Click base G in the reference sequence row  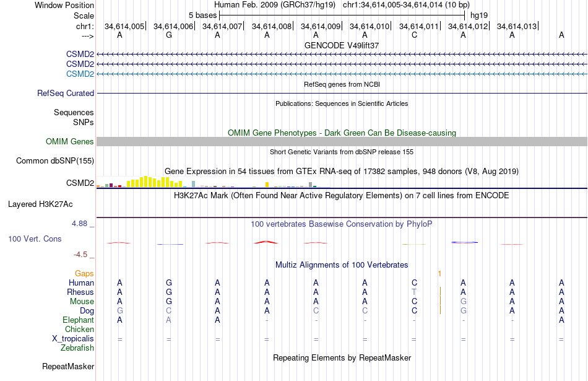[x=169, y=35]
